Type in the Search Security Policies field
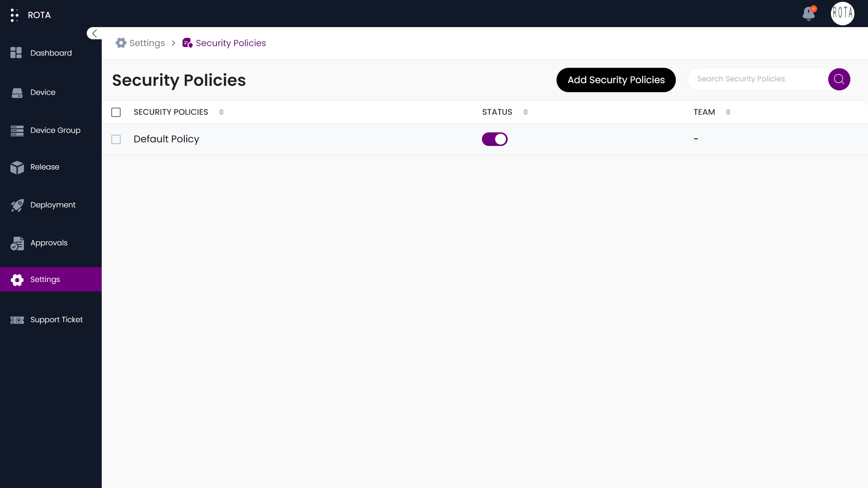This screenshot has height=488, width=868. coord(755,79)
